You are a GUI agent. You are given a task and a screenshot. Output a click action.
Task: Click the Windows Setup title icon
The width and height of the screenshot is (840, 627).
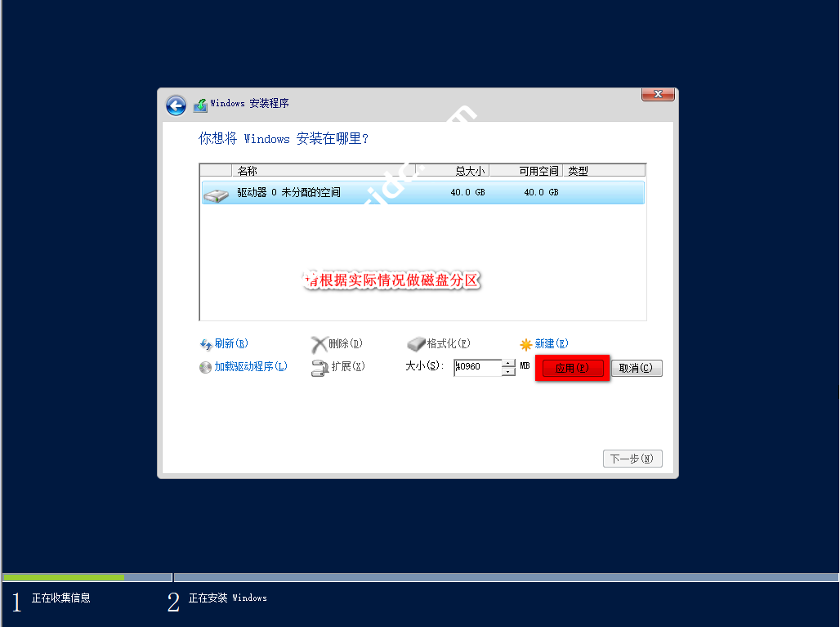pos(200,105)
